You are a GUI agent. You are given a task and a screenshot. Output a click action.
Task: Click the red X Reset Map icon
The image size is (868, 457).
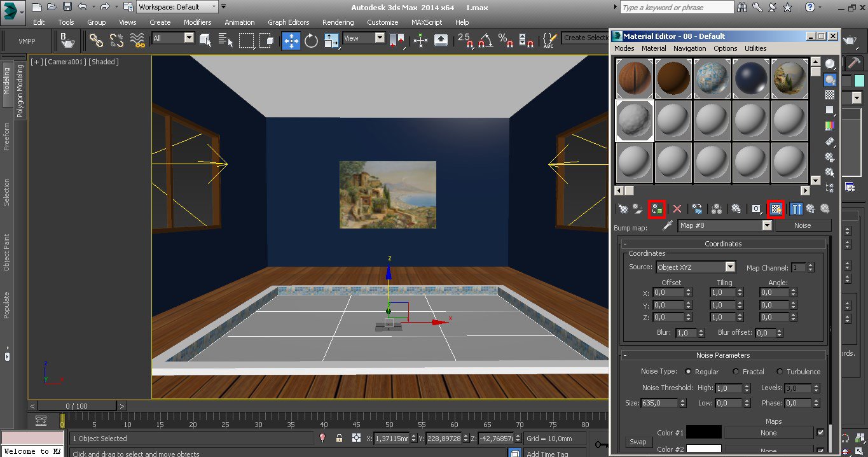point(677,209)
